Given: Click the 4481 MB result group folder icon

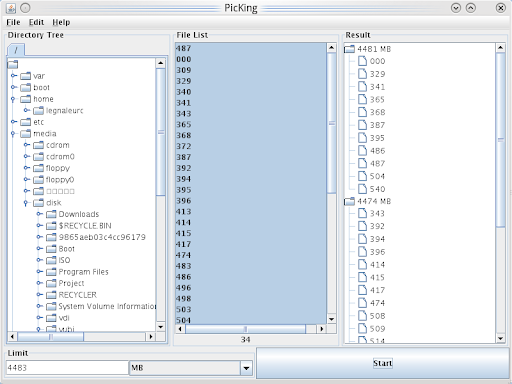Looking at the screenshot, I should tap(349, 49).
